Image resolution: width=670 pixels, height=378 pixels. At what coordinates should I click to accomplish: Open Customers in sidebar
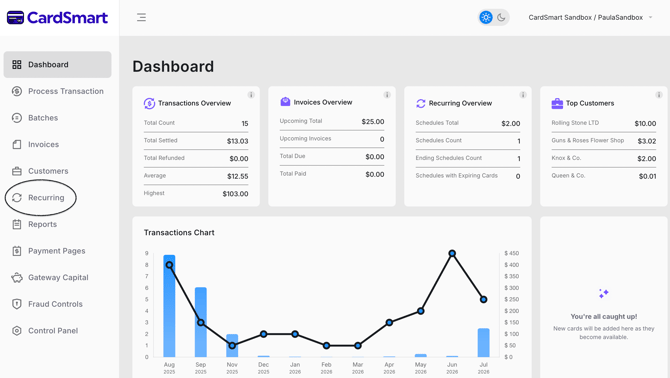(58, 171)
